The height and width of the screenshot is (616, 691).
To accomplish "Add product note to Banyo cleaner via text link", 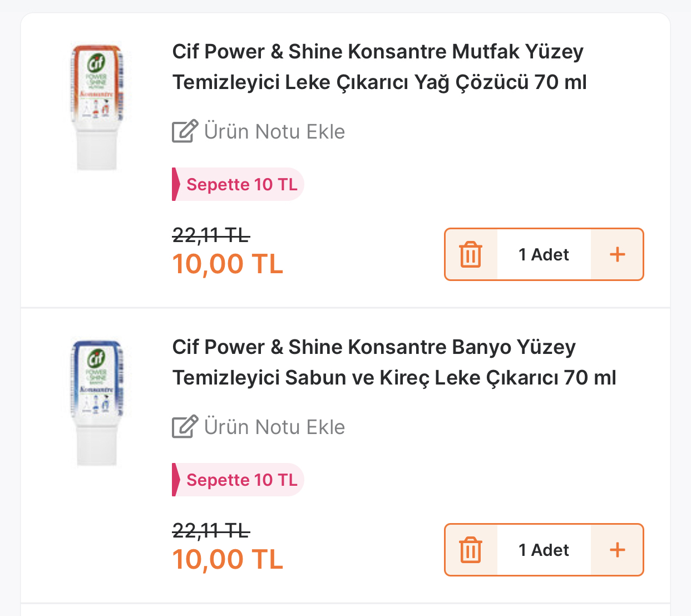I will click(x=274, y=427).
